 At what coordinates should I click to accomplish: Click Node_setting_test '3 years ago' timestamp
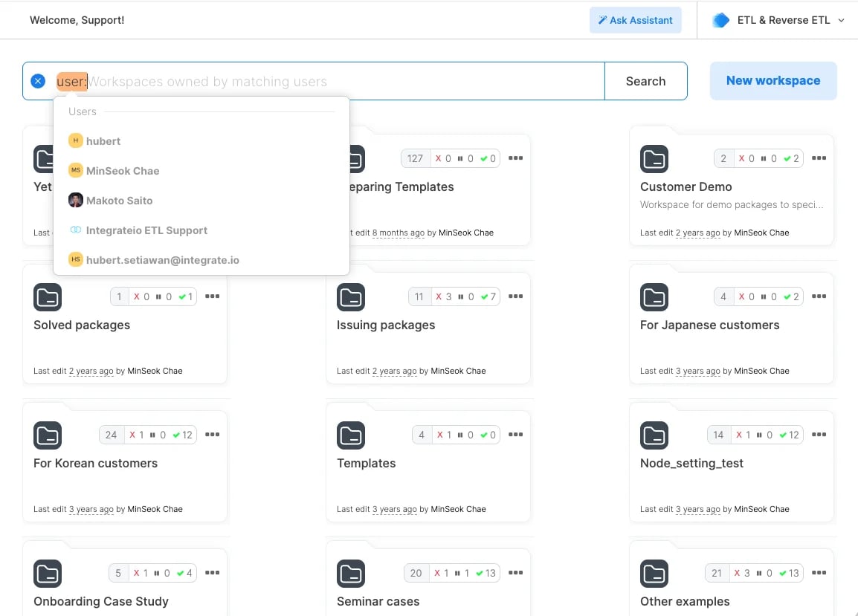tap(697, 509)
